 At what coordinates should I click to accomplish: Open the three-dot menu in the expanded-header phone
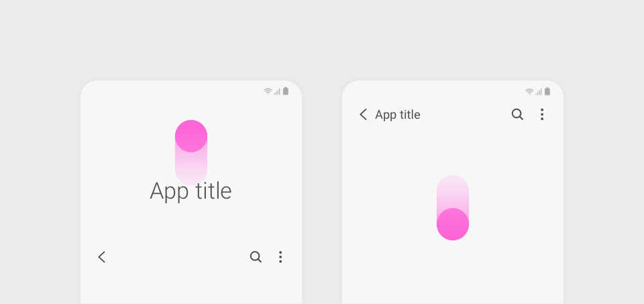coord(280,257)
